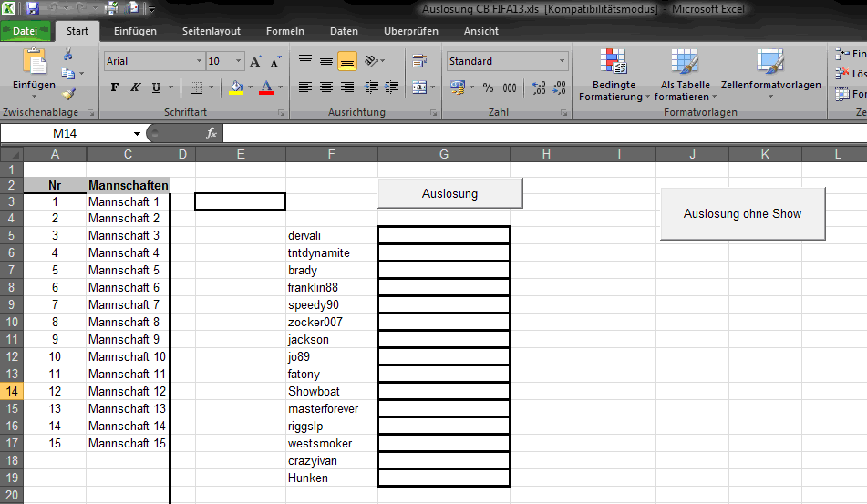
Task: Click the save icon in quick access toolbar
Action: coord(32,8)
